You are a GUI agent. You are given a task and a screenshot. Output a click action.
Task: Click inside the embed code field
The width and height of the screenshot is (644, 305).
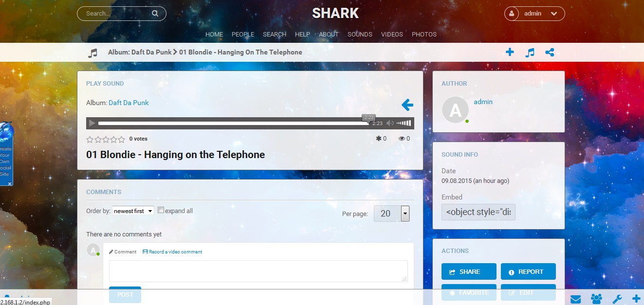pos(478,212)
